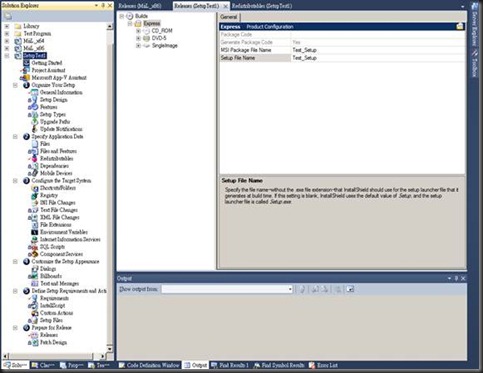Open the Custom Actions icon
The height and width of the screenshot is (373, 483).
click(x=34, y=313)
